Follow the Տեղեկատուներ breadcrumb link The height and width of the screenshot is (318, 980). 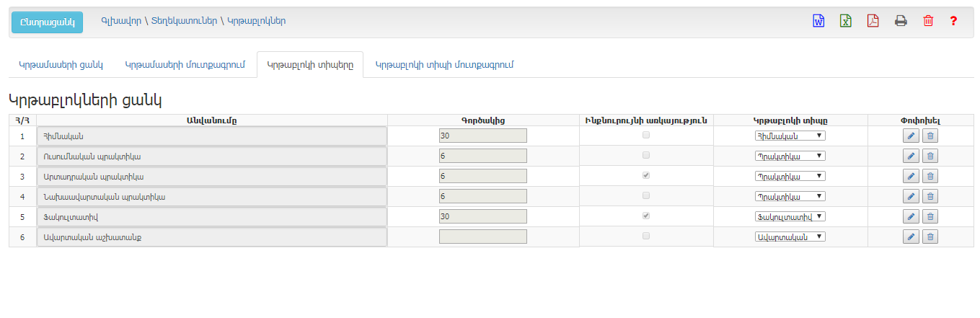click(x=184, y=21)
